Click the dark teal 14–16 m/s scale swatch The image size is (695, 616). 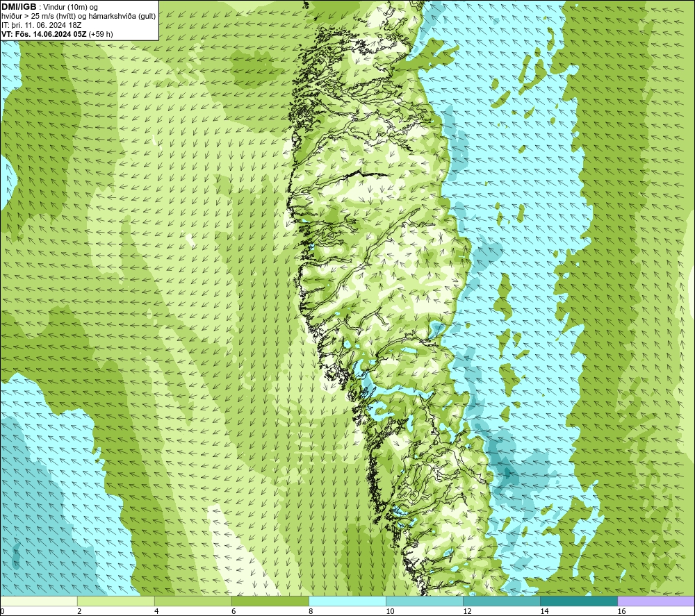pyautogui.click(x=578, y=601)
